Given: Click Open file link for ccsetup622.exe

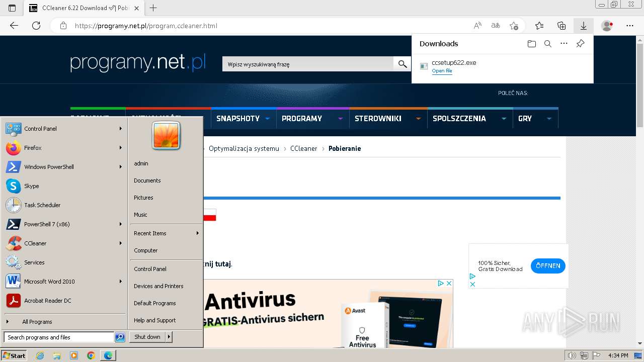Looking at the screenshot, I should pyautogui.click(x=442, y=71).
